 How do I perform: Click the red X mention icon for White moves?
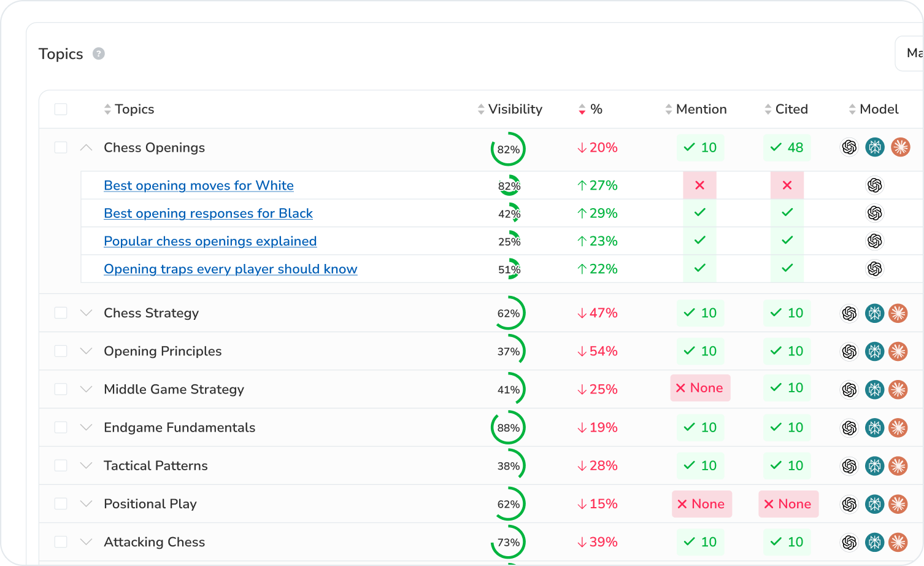point(699,185)
